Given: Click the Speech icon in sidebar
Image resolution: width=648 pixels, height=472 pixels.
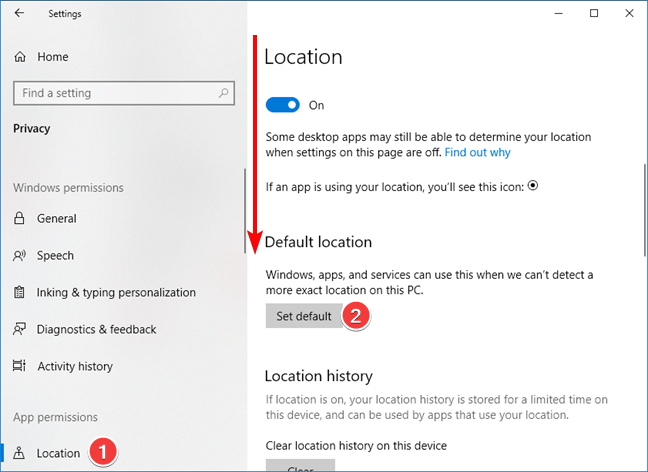Looking at the screenshot, I should click(19, 256).
